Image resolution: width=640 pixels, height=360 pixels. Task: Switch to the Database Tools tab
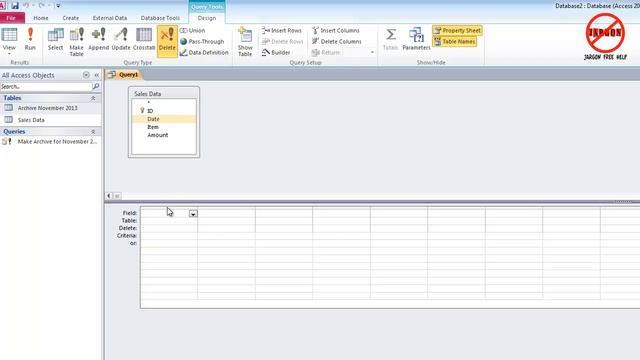click(x=160, y=18)
